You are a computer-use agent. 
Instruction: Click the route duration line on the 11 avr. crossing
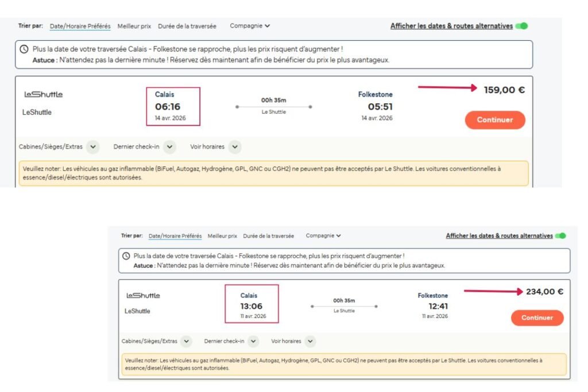pyautogui.click(x=344, y=306)
